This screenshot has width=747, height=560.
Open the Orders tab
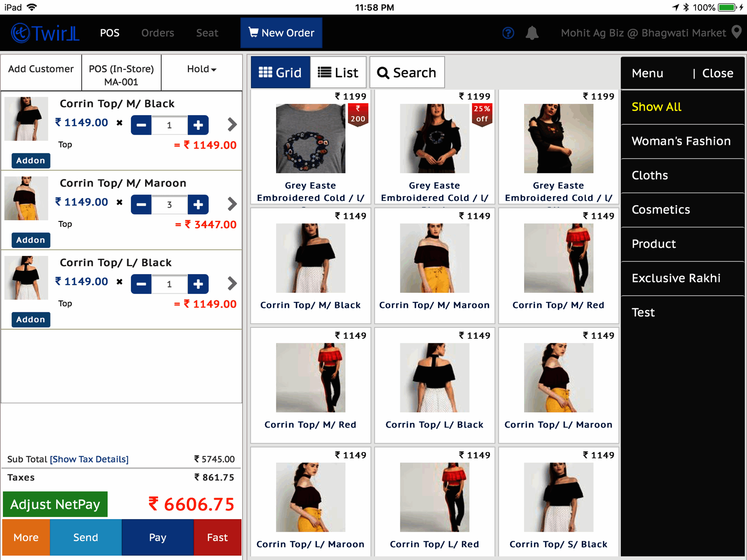(157, 33)
